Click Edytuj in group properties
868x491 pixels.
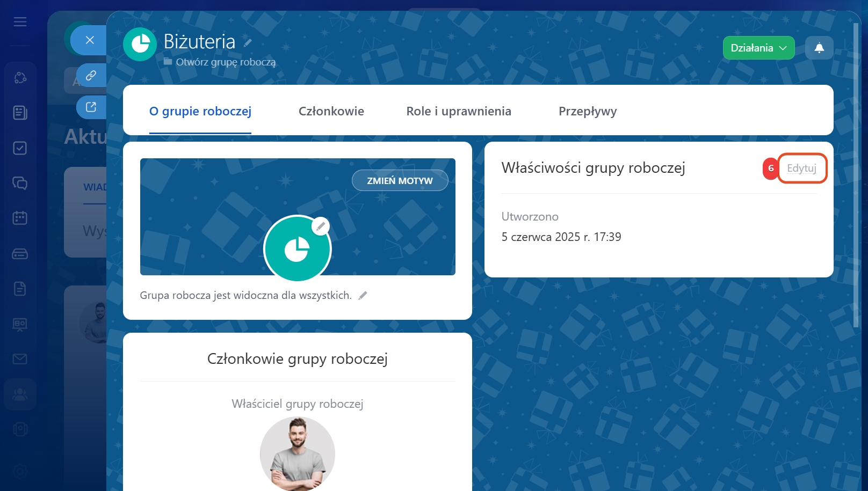coord(802,168)
